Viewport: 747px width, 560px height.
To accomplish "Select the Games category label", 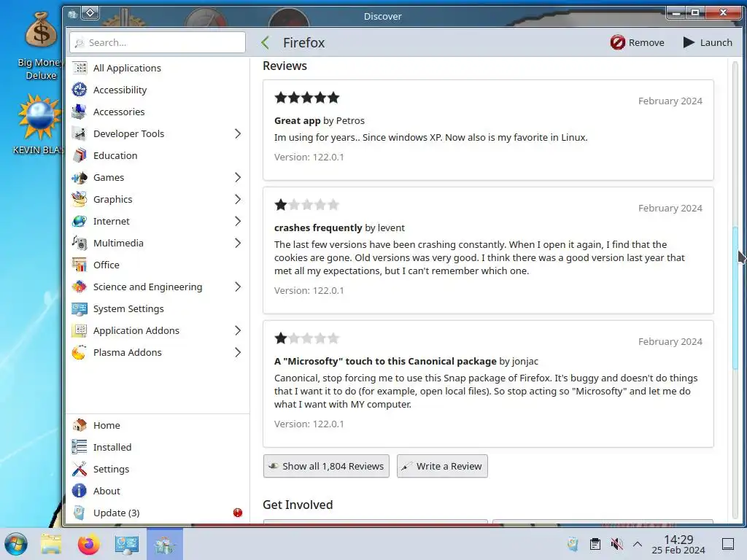I will (109, 178).
